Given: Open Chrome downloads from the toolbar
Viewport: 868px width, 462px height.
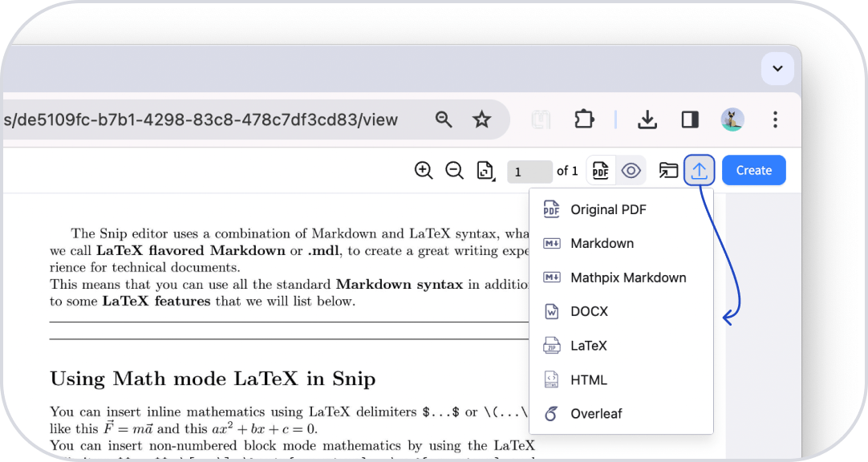Looking at the screenshot, I should tap(647, 119).
